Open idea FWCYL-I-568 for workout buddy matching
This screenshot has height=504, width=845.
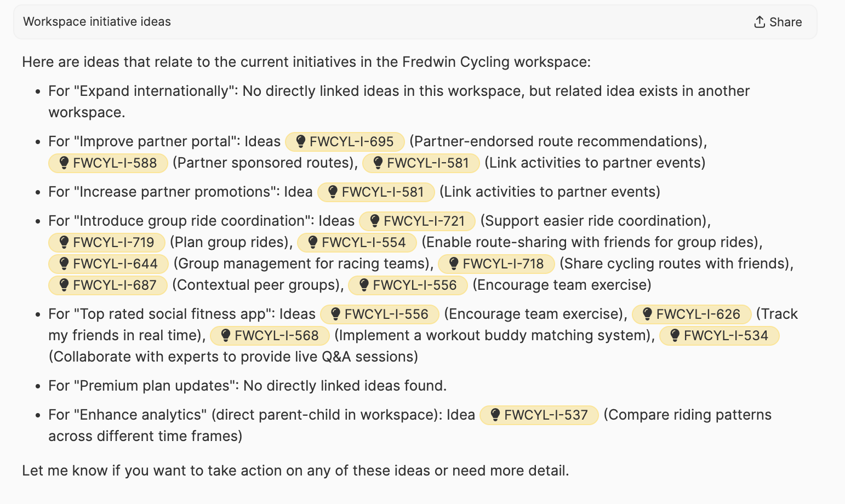[270, 335]
